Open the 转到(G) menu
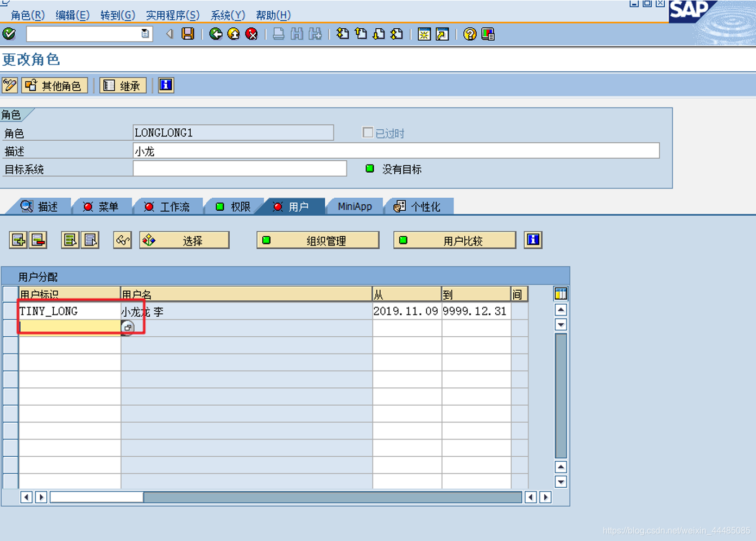The height and width of the screenshot is (541, 756). coord(117,15)
